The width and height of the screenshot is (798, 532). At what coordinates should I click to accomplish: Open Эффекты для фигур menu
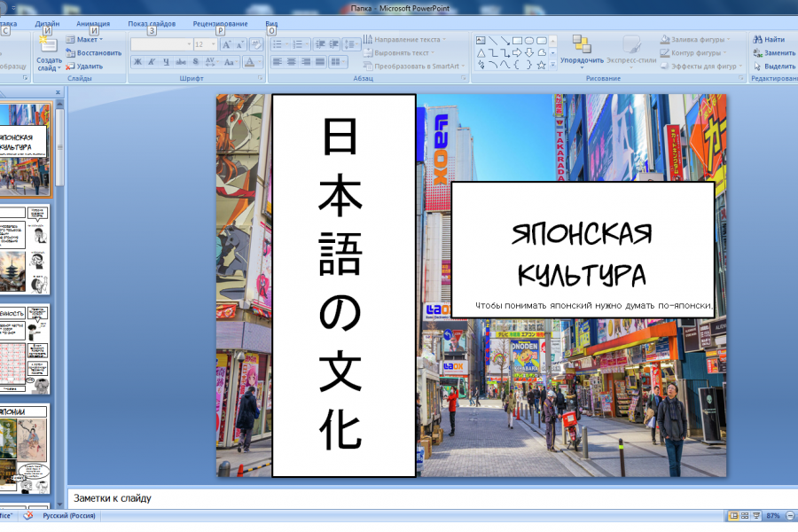(701, 66)
